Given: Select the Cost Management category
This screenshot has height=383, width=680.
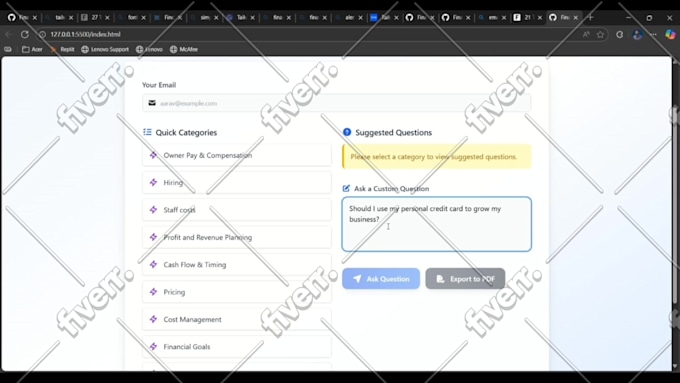Looking at the screenshot, I should 237,319.
